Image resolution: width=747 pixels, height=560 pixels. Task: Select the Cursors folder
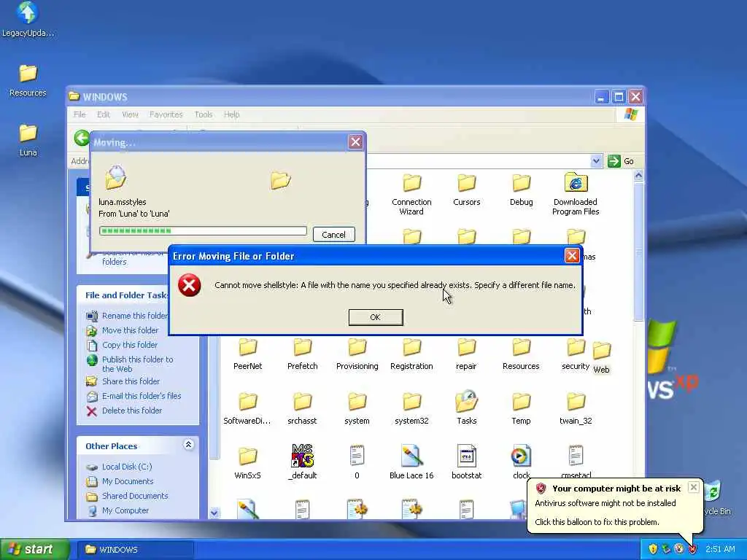466,190
